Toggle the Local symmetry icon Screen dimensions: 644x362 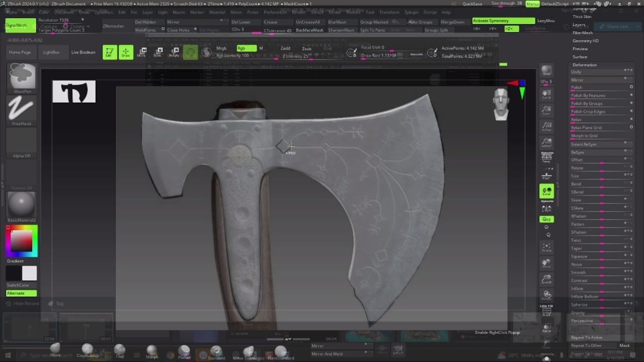pyautogui.click(x=546, y=192)
